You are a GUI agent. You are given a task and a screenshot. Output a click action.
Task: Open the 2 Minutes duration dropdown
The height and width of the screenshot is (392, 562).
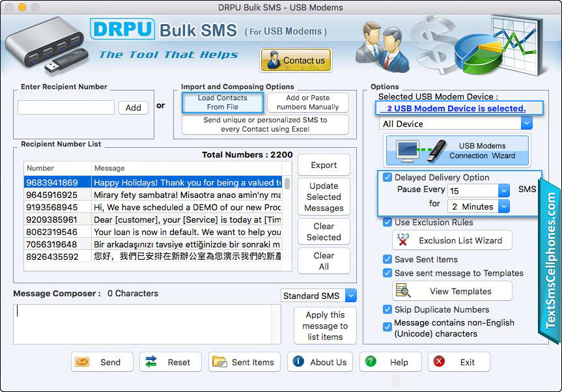[x=503, y=206]
